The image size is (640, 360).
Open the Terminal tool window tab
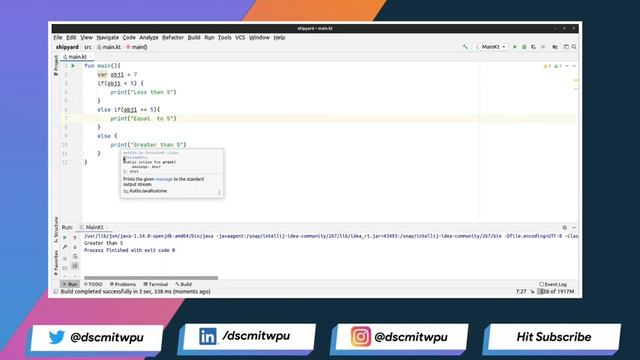(x=156, y=284)
